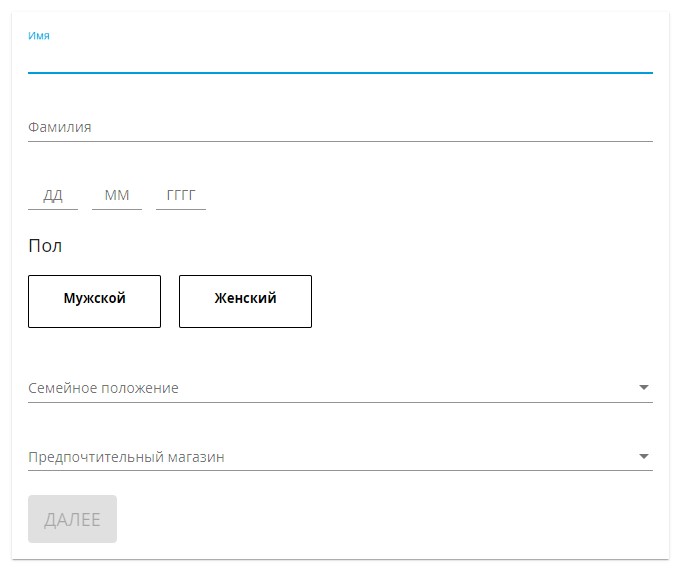The image size is (680, 570).
Task: Click the dropdown arrow for Семейное положение
Action: [x=644, y=387]
